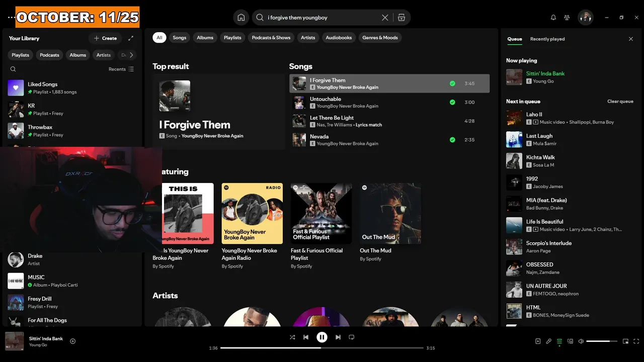Filter library by Podcasts
Viewport: 644px width, 362px height.
(49, 55)
